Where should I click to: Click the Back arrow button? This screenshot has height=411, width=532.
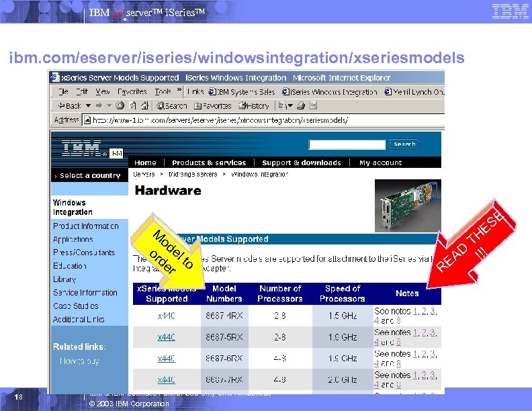pos(69,106)
